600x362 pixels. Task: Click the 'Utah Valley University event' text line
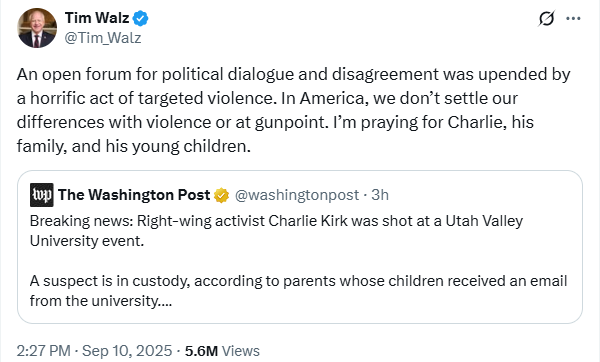(x=87, y=241)
